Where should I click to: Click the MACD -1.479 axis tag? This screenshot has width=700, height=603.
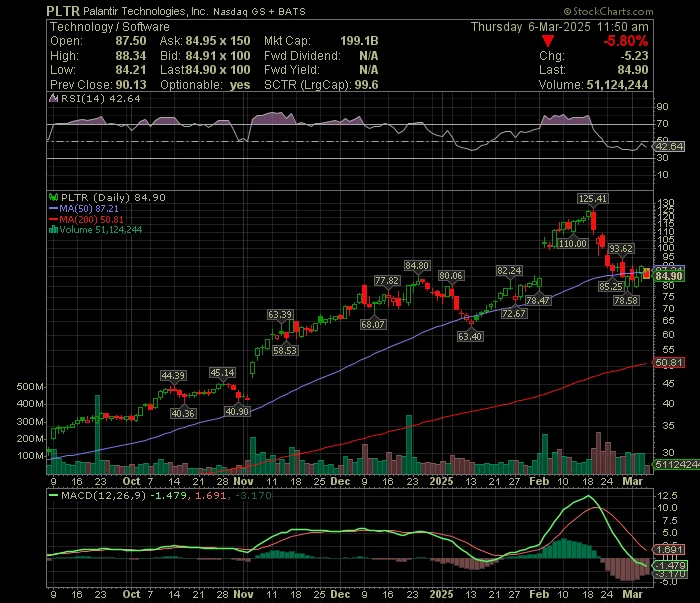670,566
